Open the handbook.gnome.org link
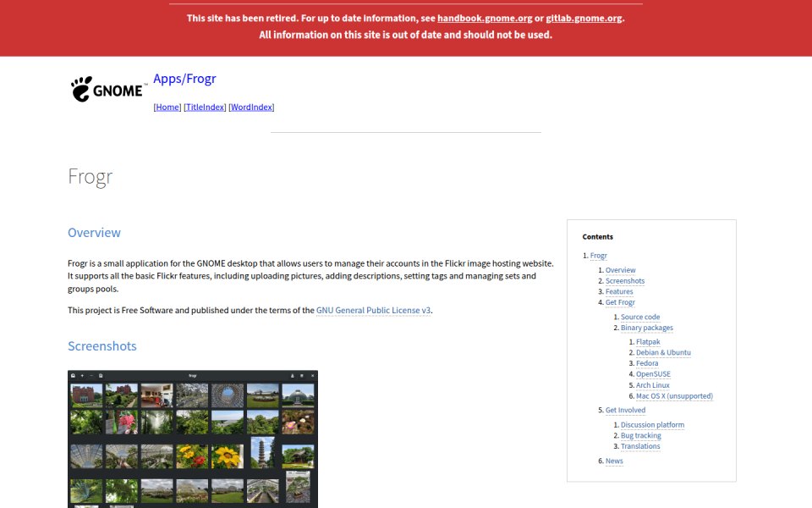Screen dimensions: 812x508 485,18
